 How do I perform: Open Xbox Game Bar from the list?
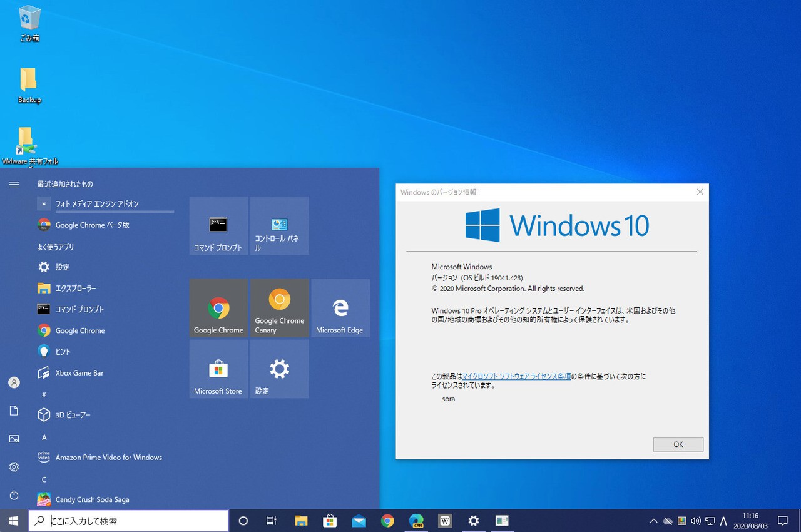(x=105, y=373)
